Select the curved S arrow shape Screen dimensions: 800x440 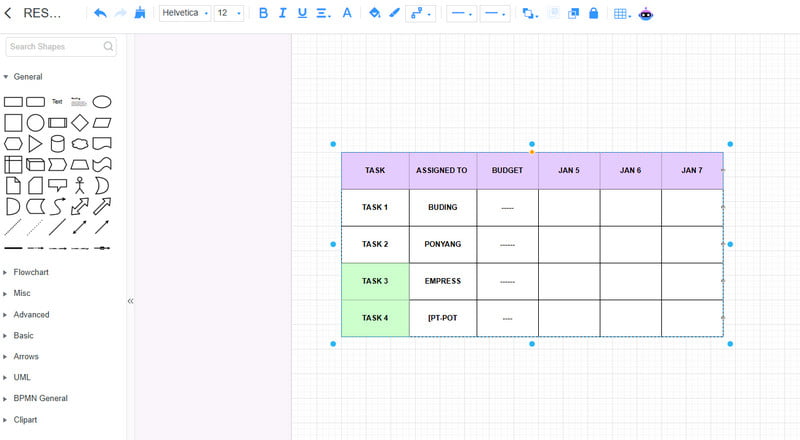[58, 206]
